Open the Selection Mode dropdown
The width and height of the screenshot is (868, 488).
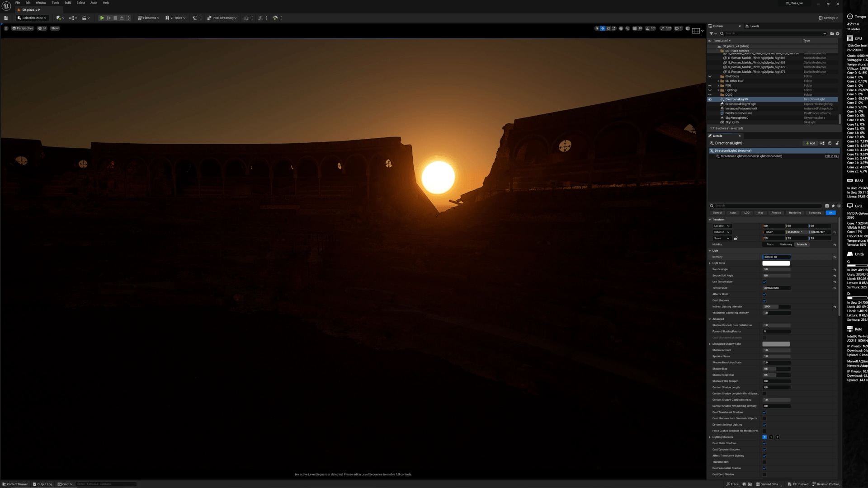coord(32,18)
